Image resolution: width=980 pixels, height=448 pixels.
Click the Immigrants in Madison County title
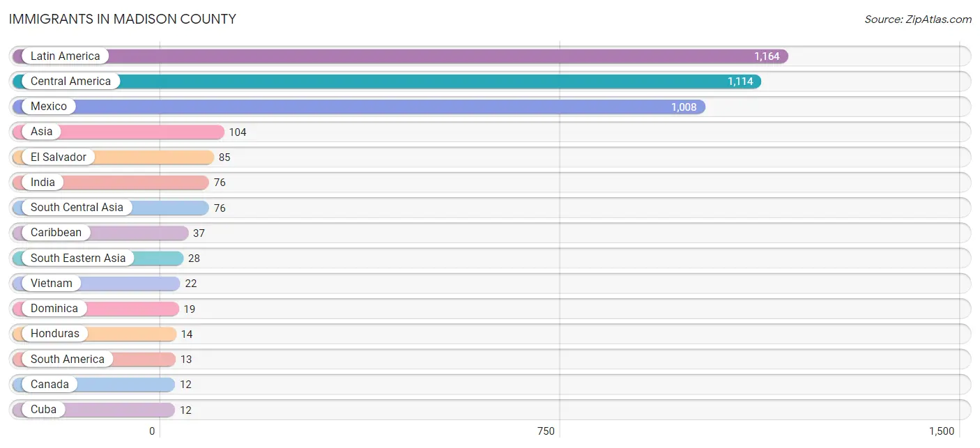pos(123,20)
